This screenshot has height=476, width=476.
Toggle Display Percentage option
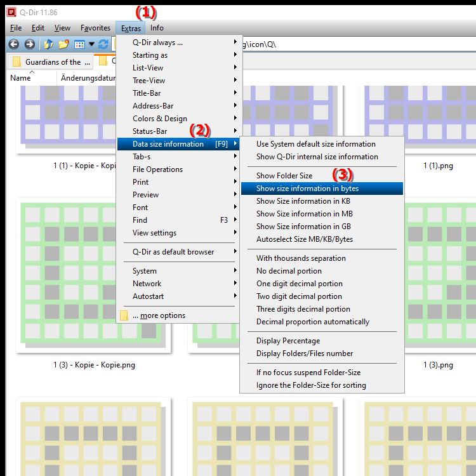click(322, 341)
